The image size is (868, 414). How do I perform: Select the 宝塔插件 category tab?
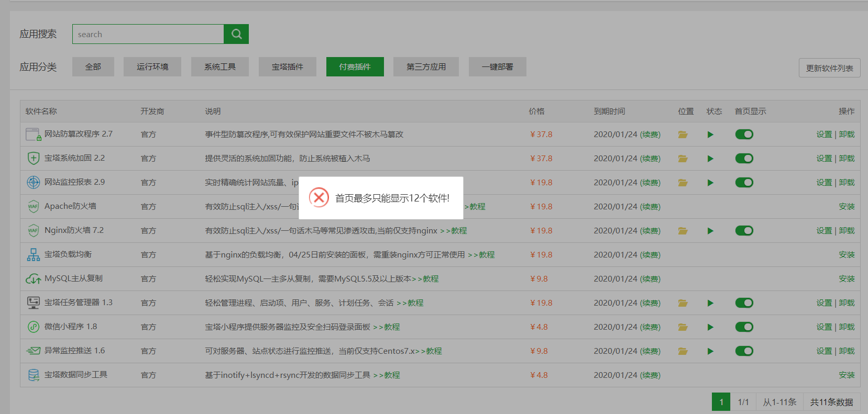point(288,67)
